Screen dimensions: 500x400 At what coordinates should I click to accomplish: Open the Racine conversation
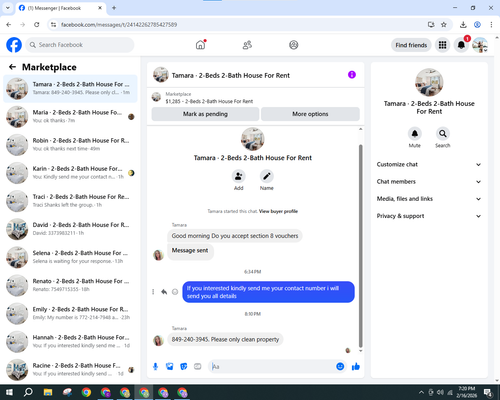tap(70, 369)
